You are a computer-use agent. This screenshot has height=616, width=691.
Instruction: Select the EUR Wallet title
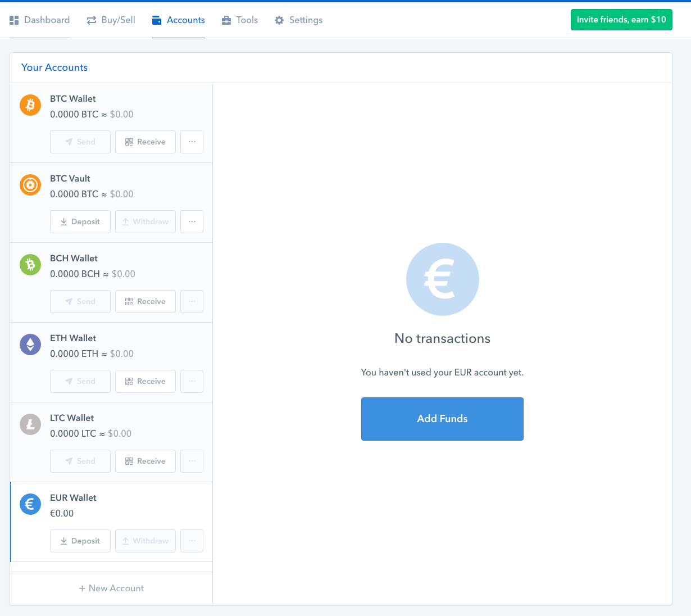(x=73, y=498)
